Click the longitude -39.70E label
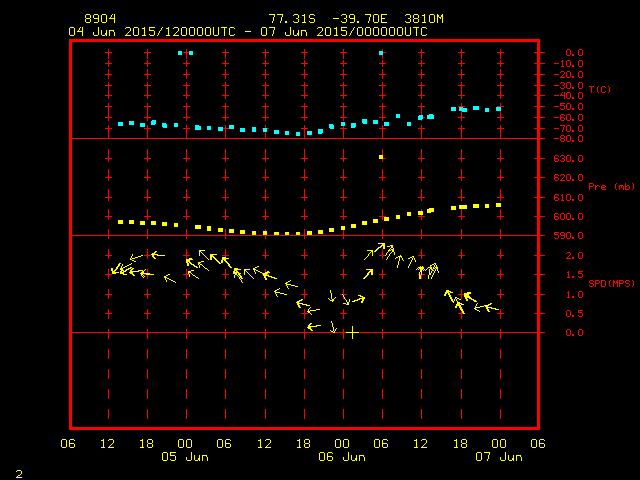This screenshot has width=640, height=480. pyautogui.click(x=359, y=19)
